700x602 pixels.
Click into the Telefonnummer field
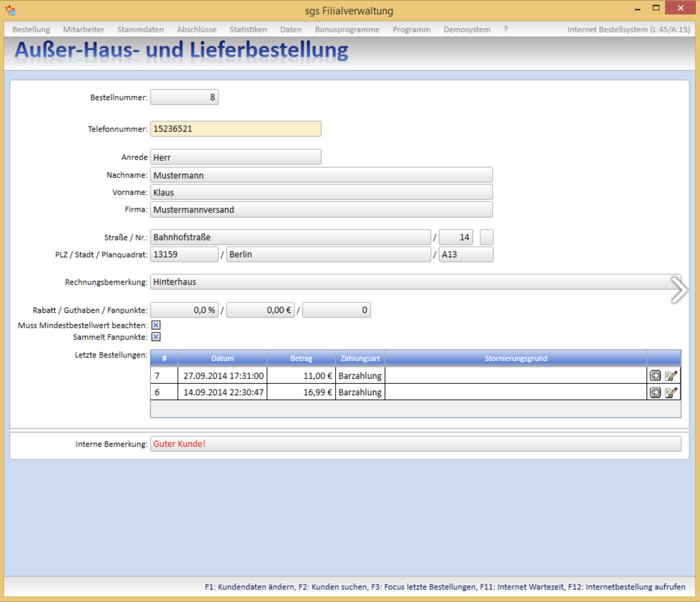[x=236, y=129]
